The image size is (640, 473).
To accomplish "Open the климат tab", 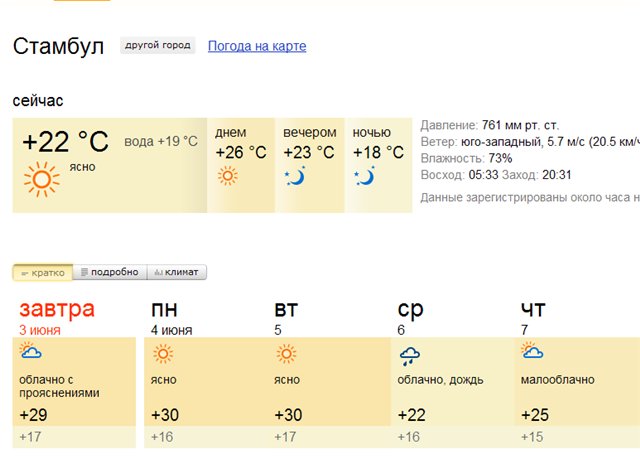I will coord(177,272).
